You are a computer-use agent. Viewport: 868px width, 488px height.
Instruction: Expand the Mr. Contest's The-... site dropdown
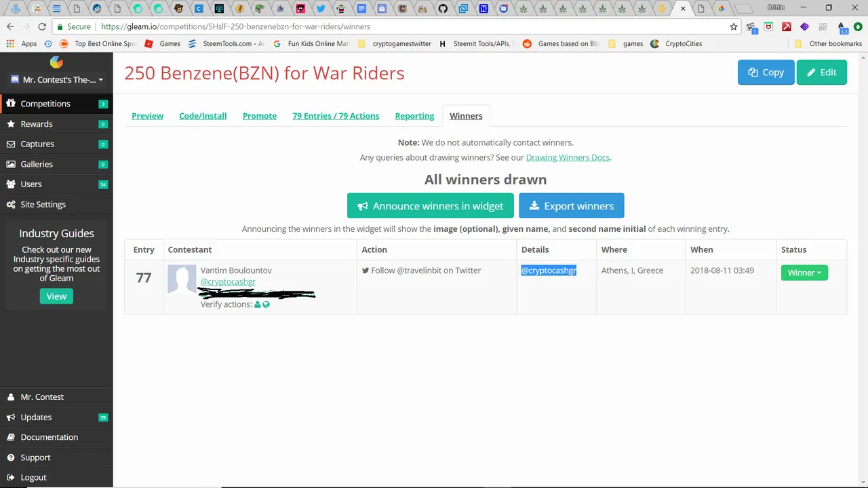[57, 80]
